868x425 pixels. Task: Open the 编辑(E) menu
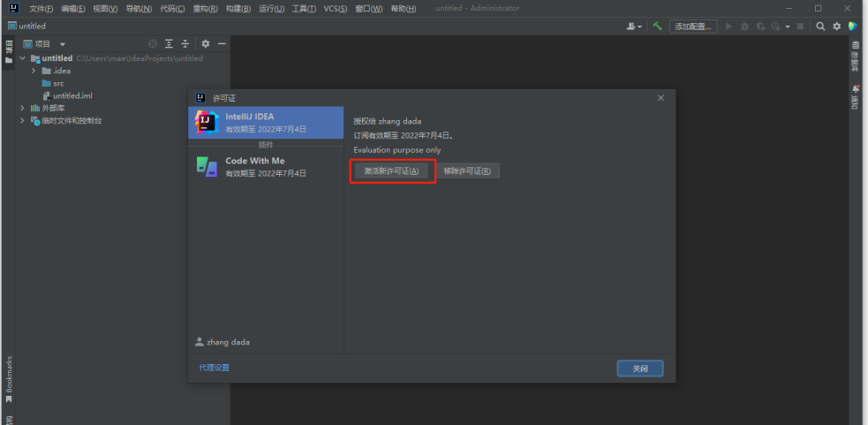[x=73, y=8]
